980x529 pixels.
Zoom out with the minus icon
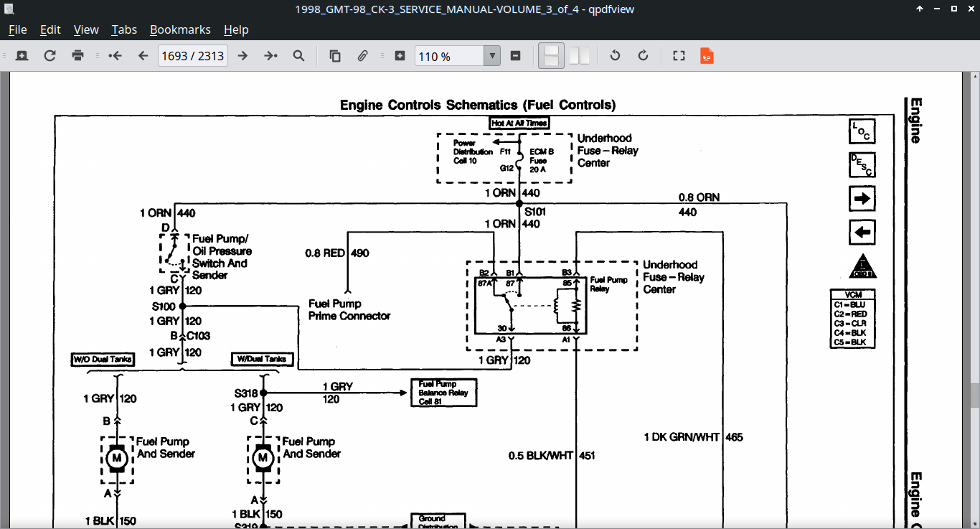pos(515,56)
